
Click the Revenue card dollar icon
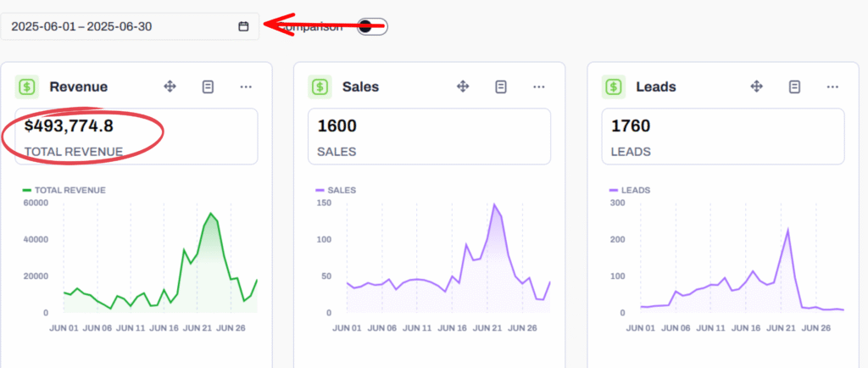point(27,86)
